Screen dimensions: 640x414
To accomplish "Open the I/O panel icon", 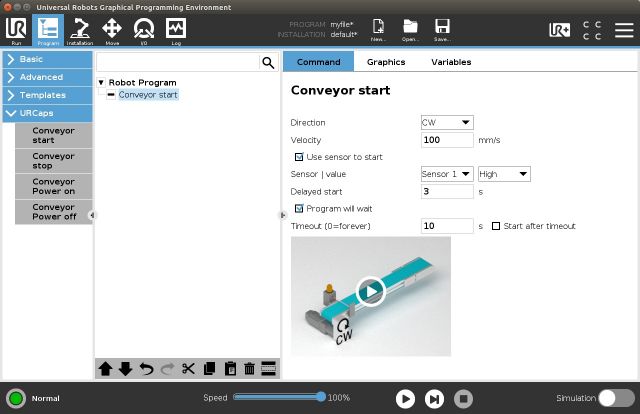I will pyautogui.click(x=143, y=29).
